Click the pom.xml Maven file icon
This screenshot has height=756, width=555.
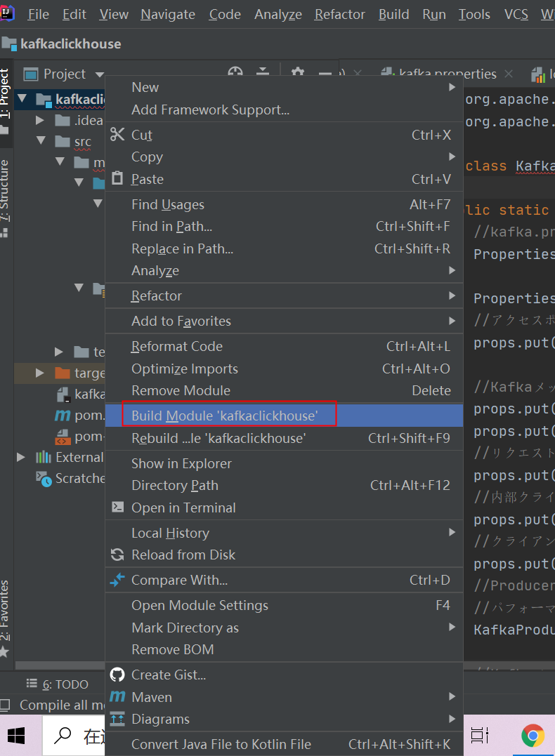(63, 415)
